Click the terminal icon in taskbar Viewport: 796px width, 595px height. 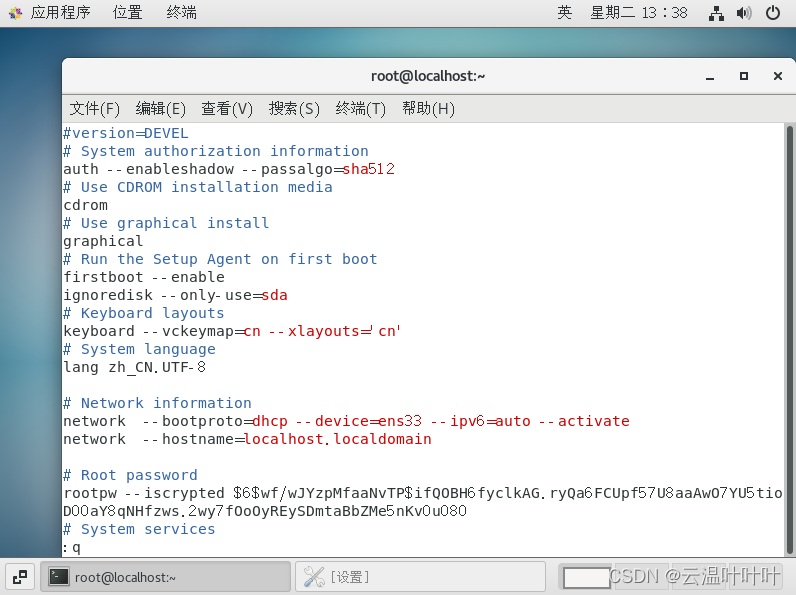[58, 577]
